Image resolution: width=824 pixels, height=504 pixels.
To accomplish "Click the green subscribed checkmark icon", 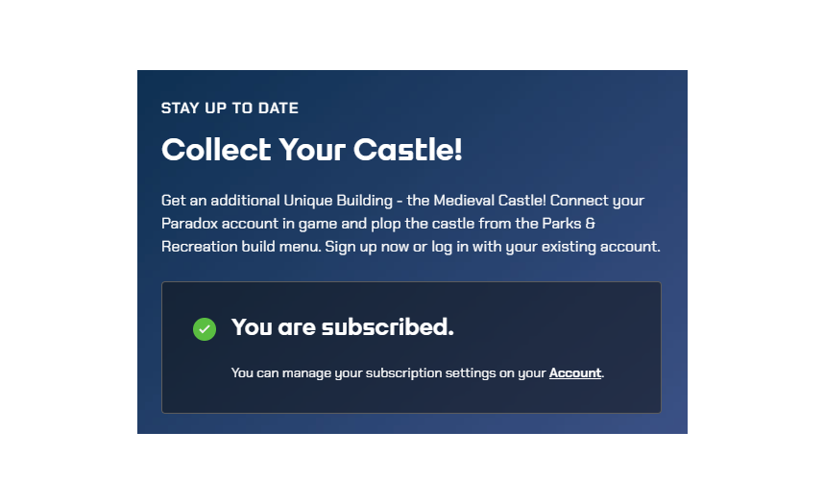I will point(205,329).
